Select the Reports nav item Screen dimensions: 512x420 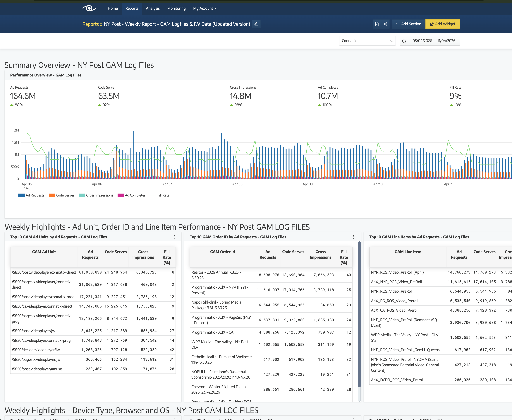132,8
